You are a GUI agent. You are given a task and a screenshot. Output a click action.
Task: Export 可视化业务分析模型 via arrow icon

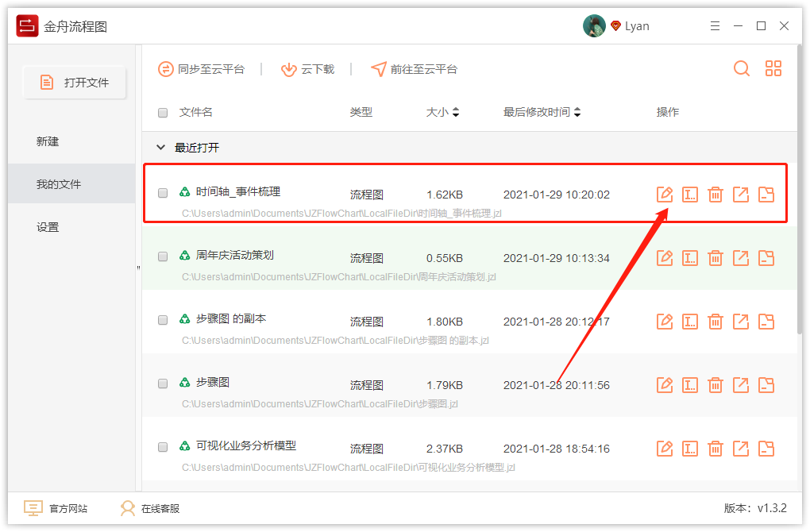pyautogui.click(x=741, y=449)
